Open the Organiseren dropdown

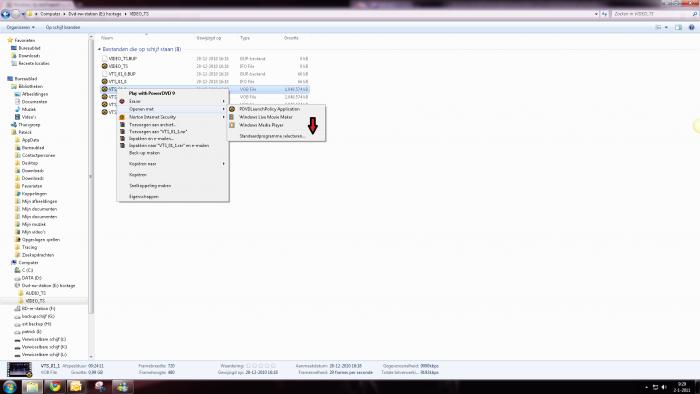coord(21,27)
